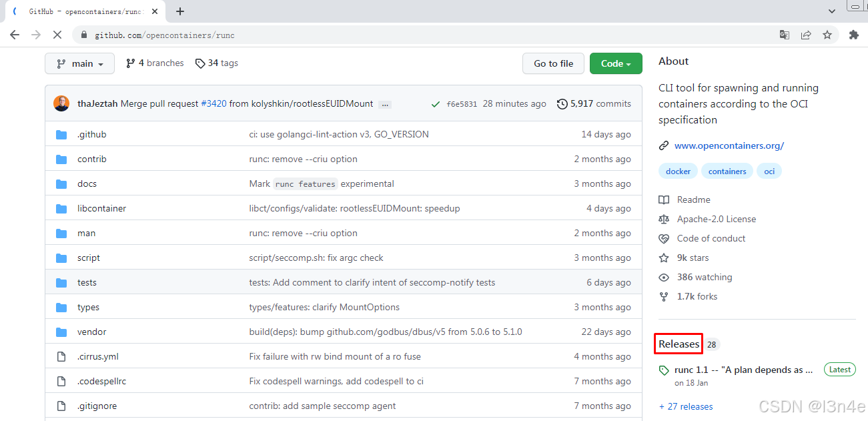868x421 pixels.
Task: Open commit 'contrib: add sample seccomp agent'
Action: click(322, 406)
